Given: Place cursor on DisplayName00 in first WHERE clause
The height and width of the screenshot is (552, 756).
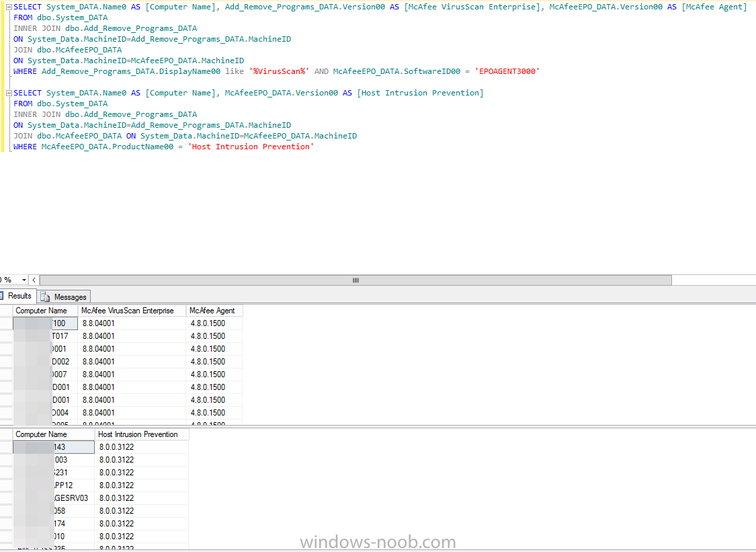Looking at the screenshot, I should pyautogui.click(x=190, y=71).
